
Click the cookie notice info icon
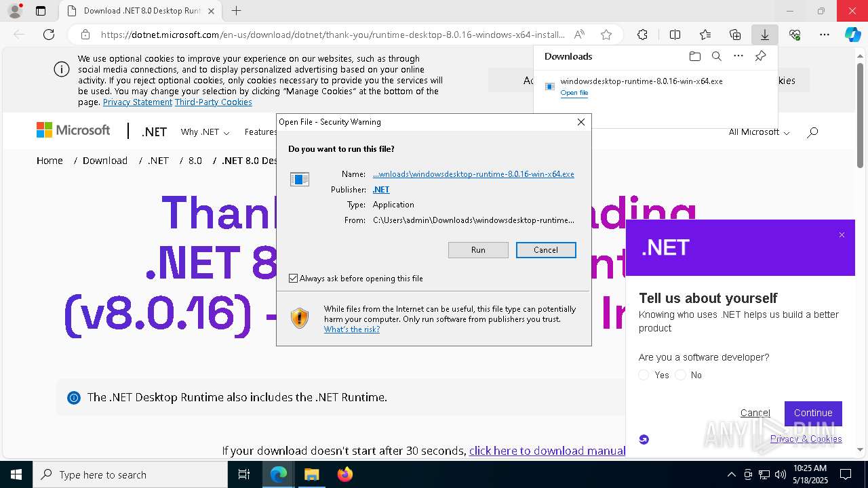61,69
